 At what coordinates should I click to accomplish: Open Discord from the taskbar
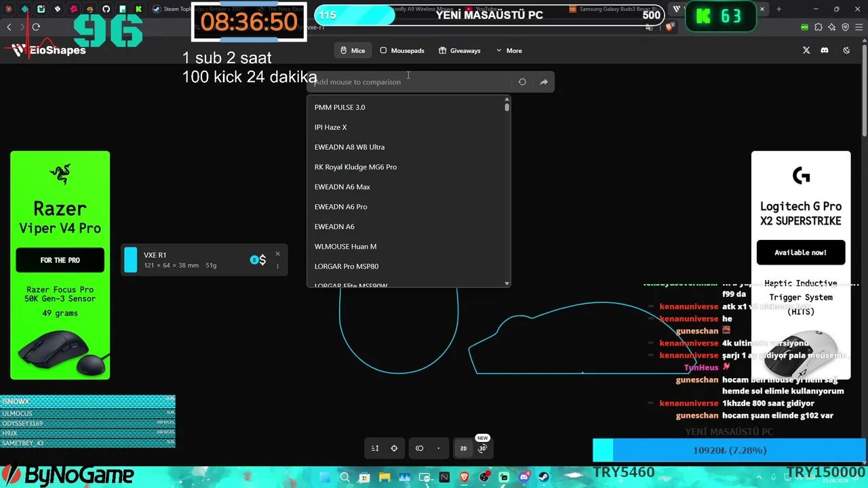coord(524,477)
